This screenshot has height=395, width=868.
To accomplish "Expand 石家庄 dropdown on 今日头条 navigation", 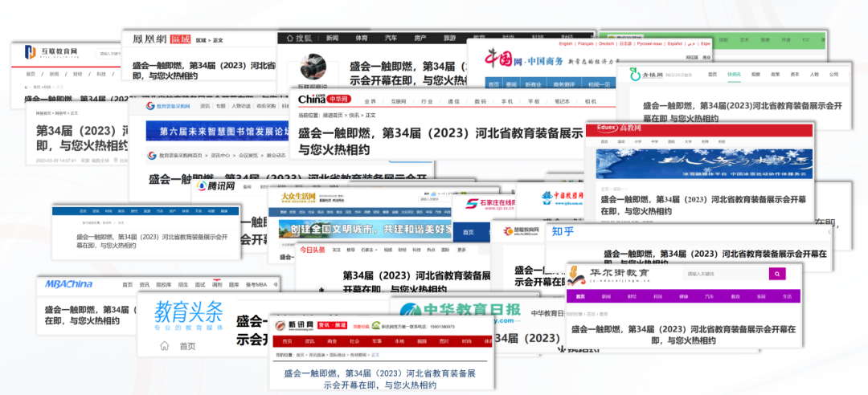I will click(369, 250).
